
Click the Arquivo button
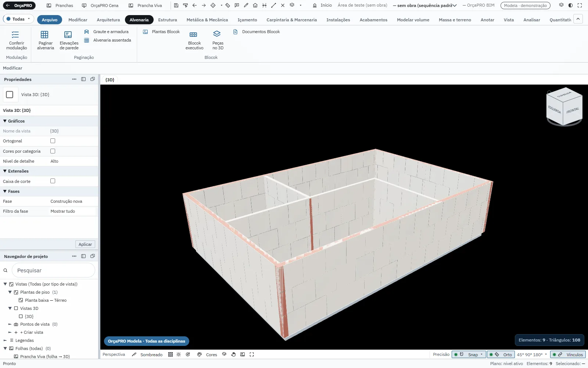coord(50,20)
